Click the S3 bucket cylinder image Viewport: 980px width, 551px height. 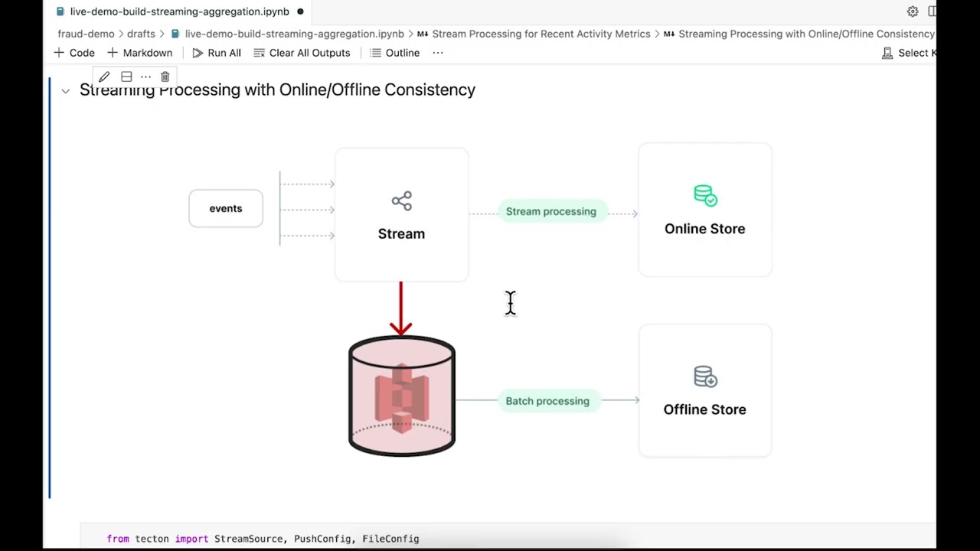[402, 396]
